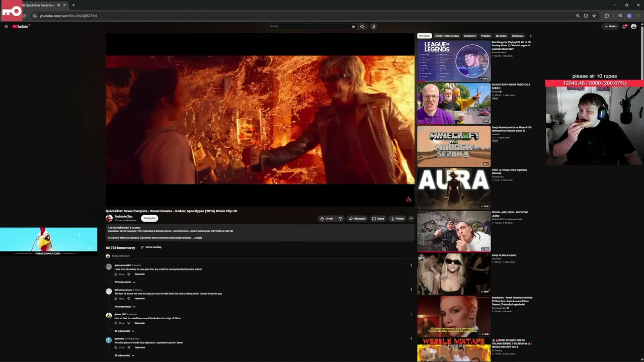The width and height of the screenshot is (644, 362).
Task: Select the Źródło: TopMovieClips chip
Action: [447, 36]
